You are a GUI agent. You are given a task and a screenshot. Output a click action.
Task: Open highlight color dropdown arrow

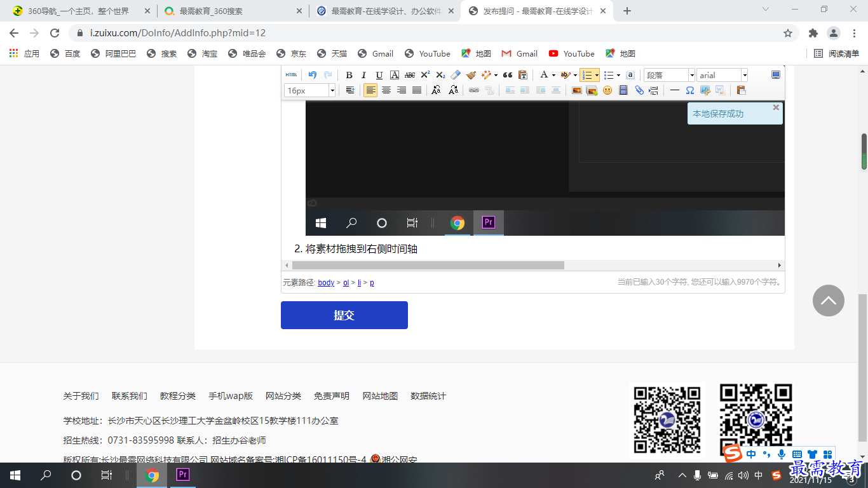pyautogui.click(x=576, y=75)
